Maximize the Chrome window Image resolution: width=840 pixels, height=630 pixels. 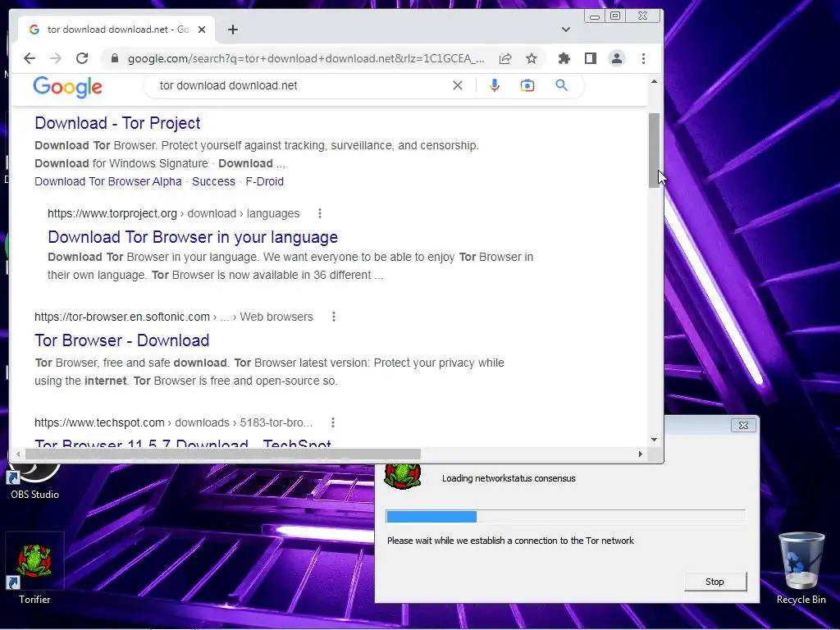pyautogui.click(x=615, y=16)
